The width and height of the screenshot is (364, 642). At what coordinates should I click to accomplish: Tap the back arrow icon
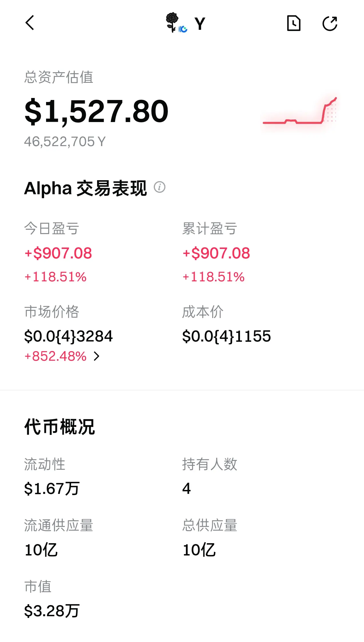click(x=30, y=23)
